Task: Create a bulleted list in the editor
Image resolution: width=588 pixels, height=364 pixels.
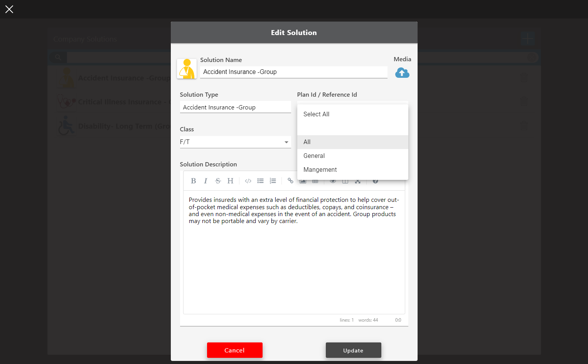Action: [260, 181]
